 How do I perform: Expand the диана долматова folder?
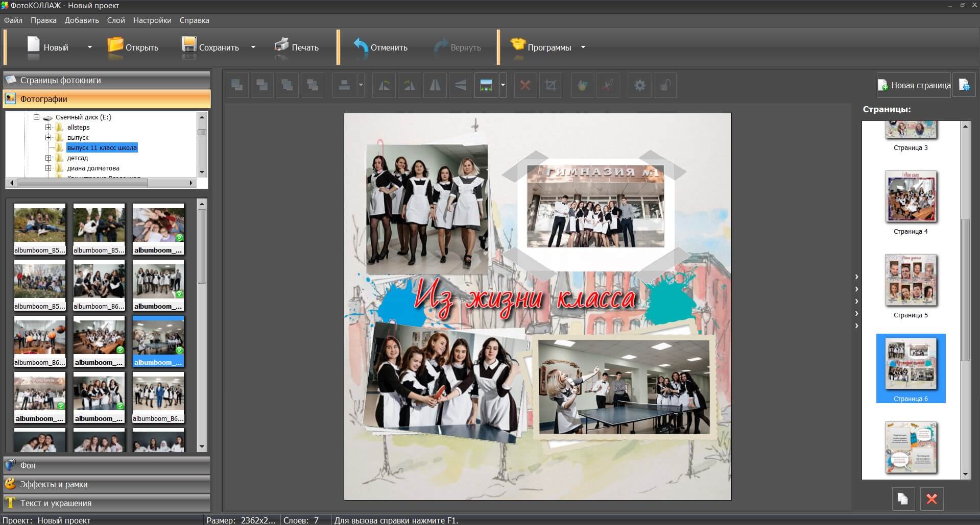[x=49, y=168]
